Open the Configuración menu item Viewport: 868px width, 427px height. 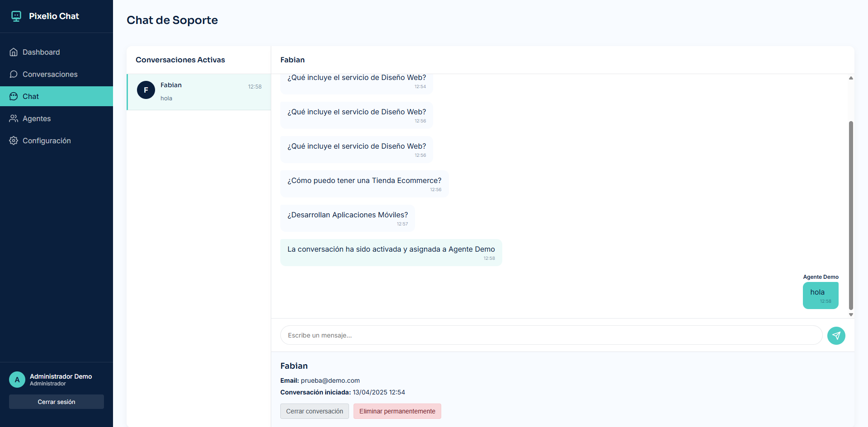point(57,141)
